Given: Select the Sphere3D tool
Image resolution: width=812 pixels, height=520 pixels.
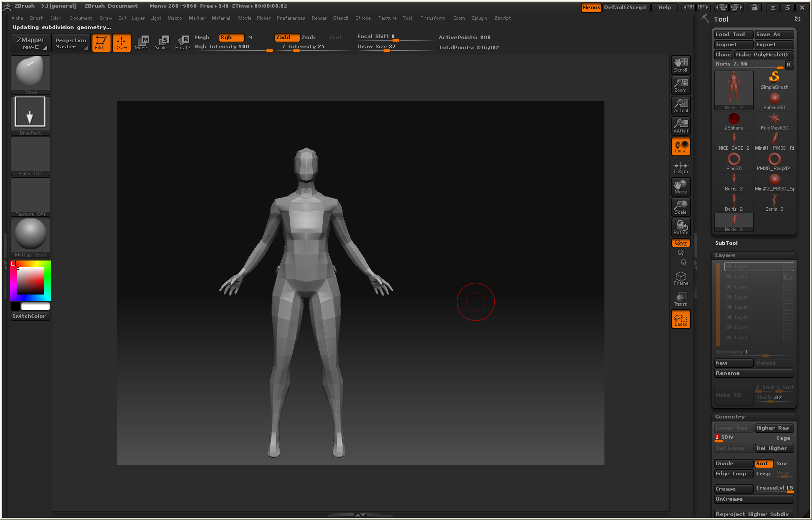Looking at the screenshot, I should coord(774,101).
